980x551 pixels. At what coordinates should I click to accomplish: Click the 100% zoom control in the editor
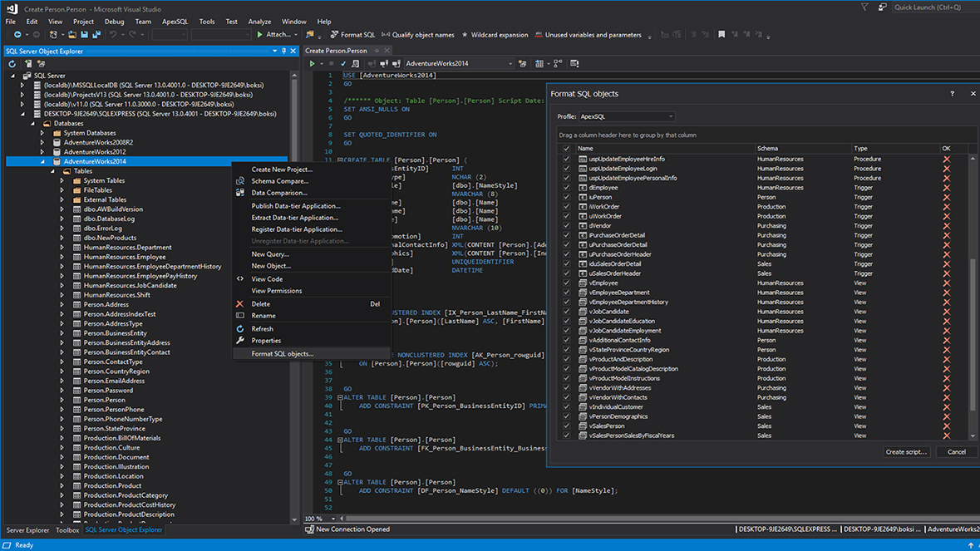[x=314, y=519]
